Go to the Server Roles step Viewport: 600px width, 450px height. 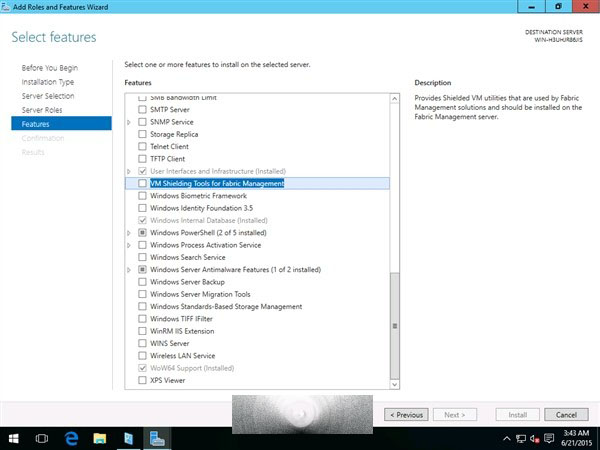click(x=42, y=110)
